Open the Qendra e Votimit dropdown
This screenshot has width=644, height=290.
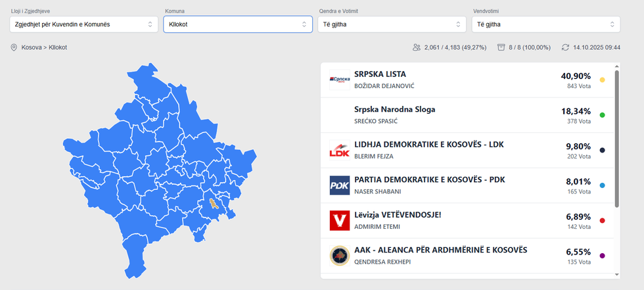point(391,24)
